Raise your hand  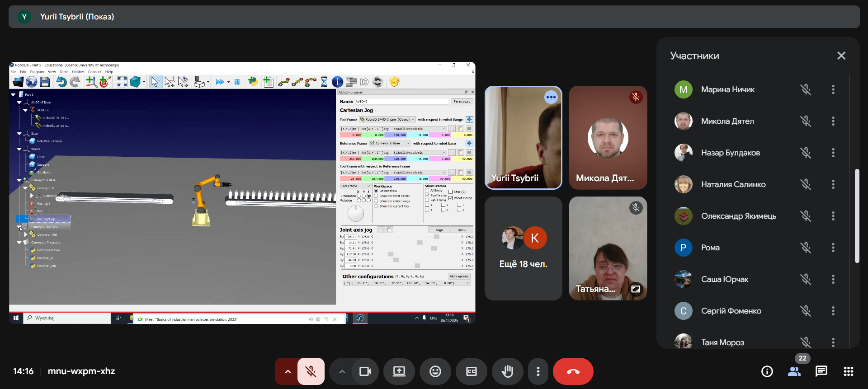(x=507, y=371)
